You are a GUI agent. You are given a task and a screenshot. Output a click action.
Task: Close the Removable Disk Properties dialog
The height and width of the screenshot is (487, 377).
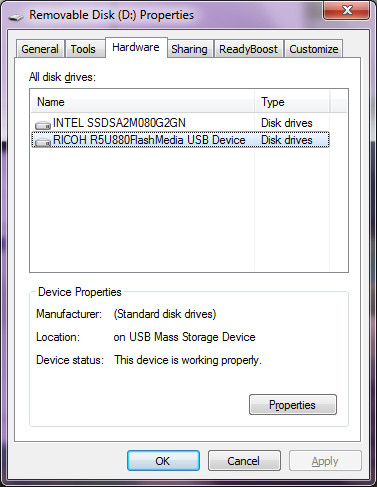coord(346,10)
